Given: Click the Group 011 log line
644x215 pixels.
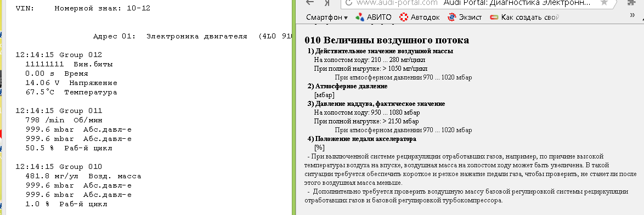Looking at the screenshot, I should [x=59, y=111].
